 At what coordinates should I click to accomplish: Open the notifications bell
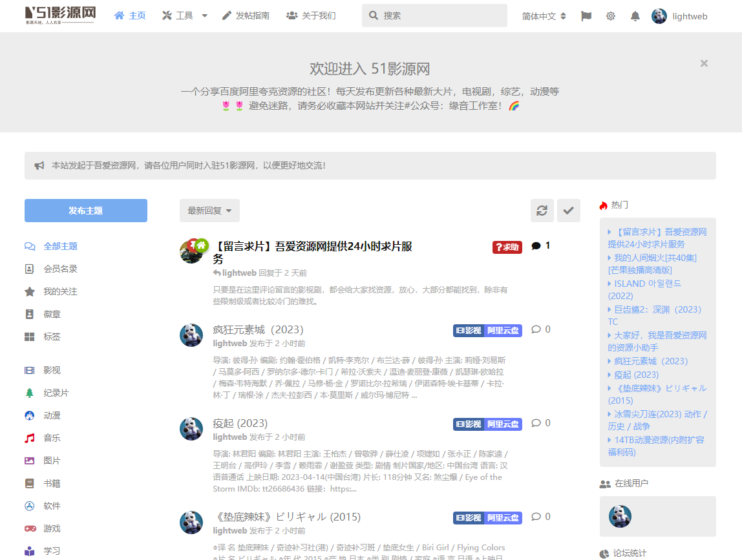[635, 16]
